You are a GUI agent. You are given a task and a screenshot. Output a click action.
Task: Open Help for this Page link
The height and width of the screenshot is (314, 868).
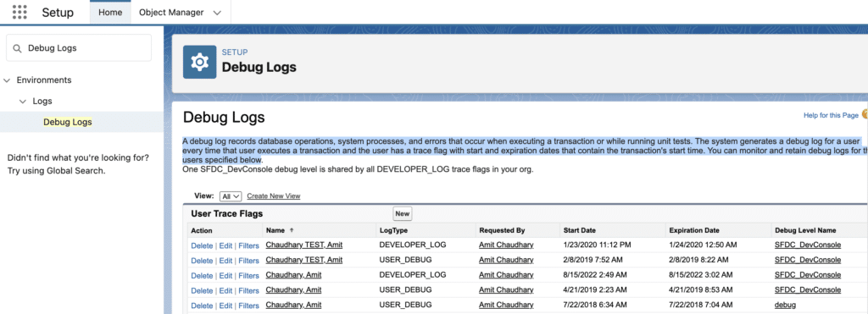(x=831, y=116)
